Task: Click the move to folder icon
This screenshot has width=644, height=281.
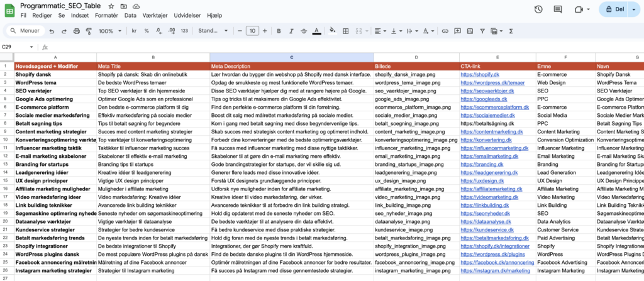Action: pos(124,6)
